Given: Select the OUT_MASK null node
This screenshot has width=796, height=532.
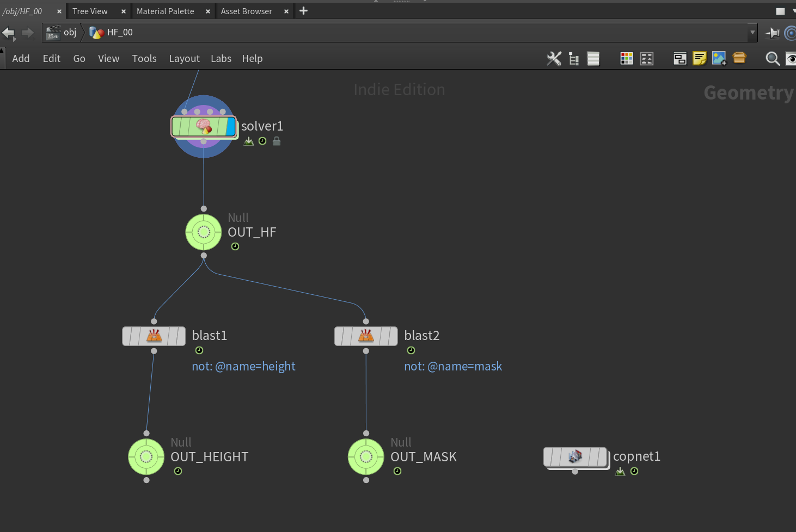Looking at the screenshot, I should point(366,457).
